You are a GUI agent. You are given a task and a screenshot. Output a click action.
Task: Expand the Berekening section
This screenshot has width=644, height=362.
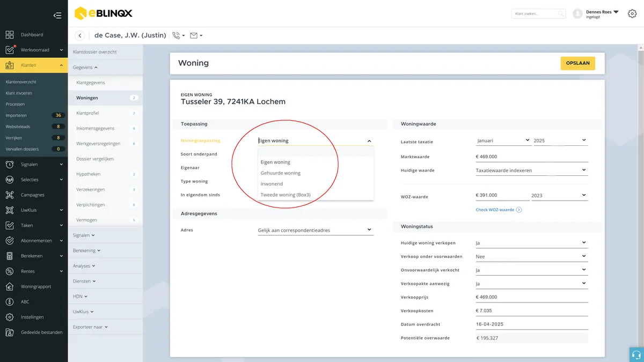(x=86, y=250)
